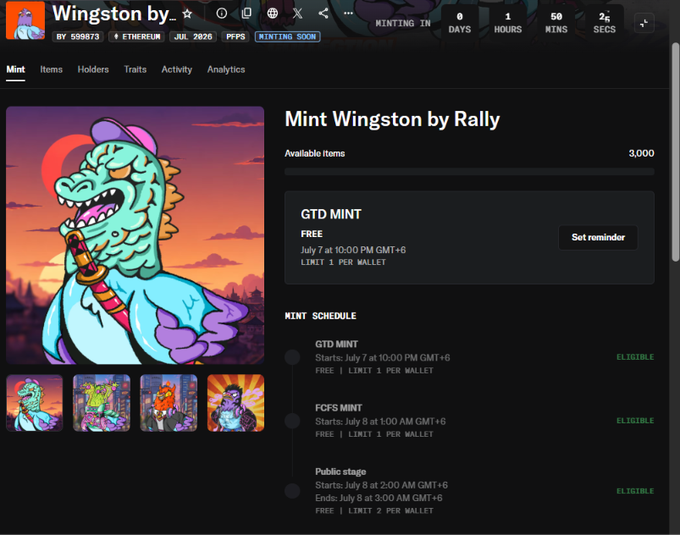Click the DAYS countdown box

(460, 23)
